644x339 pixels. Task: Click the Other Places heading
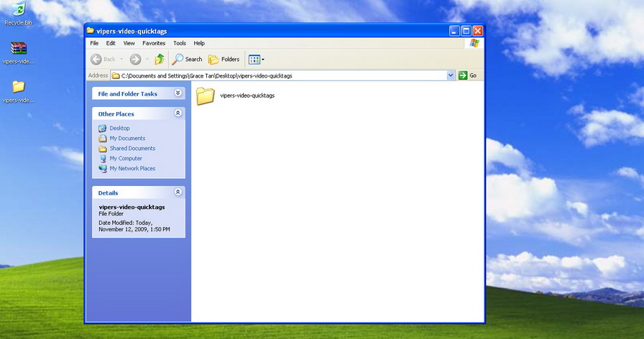point(116,114)
